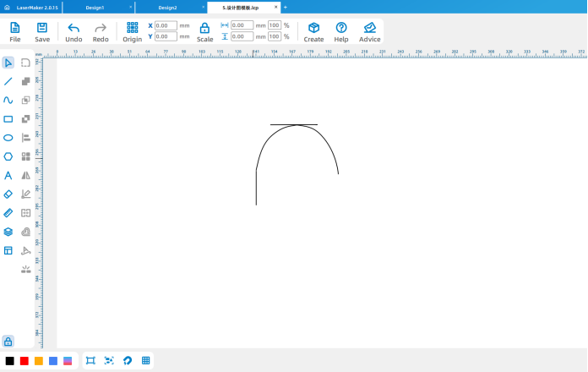Close the Design2 tab
Image resolution: width=588 pixels, height=372 pixels.
(x=204, y=7)
